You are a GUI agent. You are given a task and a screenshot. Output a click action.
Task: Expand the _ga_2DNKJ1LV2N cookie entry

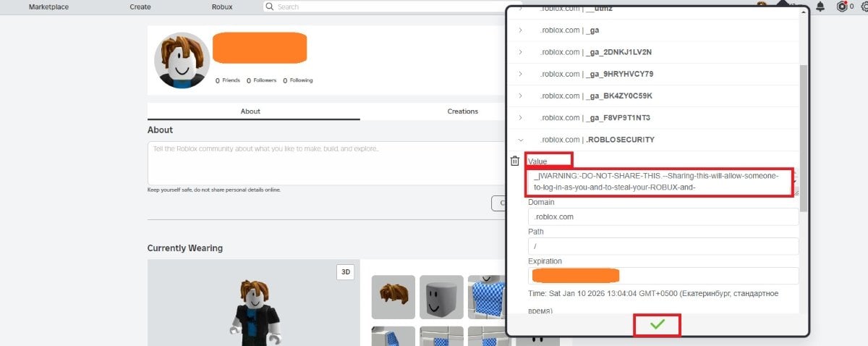pyautogui.click(x=520, y=52)
